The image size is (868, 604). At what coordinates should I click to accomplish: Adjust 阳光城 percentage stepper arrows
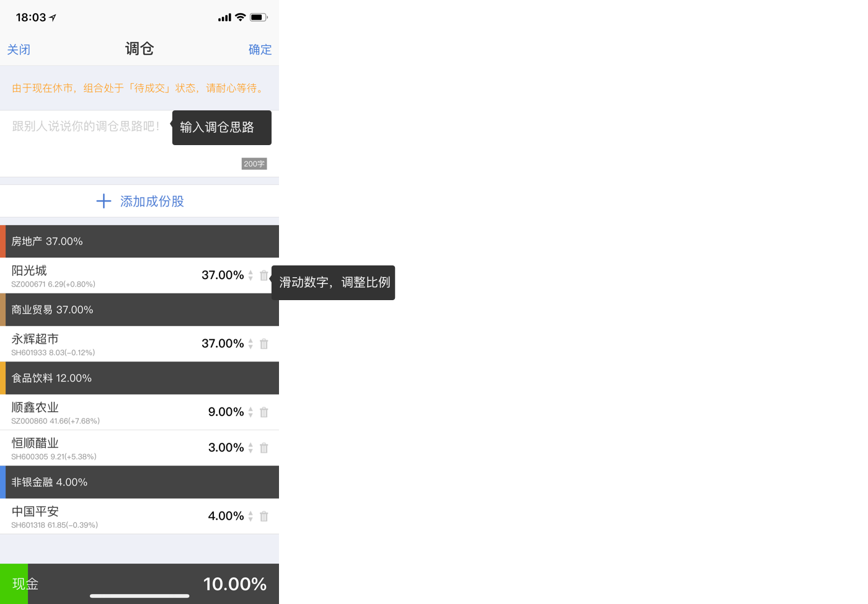[250, 275]
